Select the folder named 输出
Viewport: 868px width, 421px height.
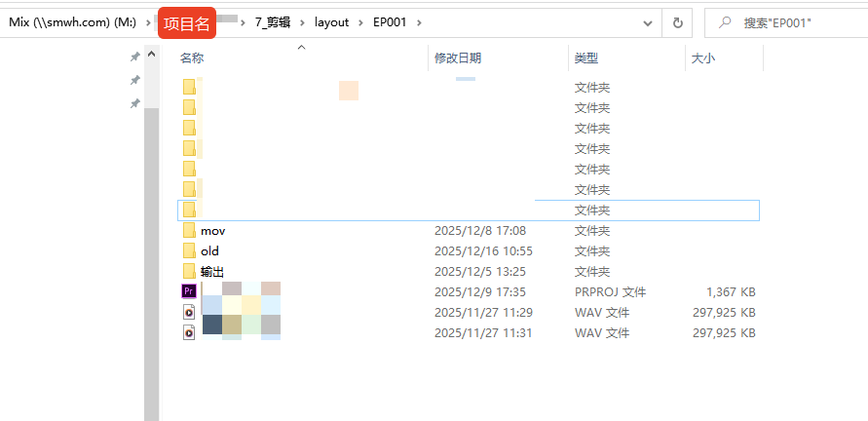(x=212, y=272)
